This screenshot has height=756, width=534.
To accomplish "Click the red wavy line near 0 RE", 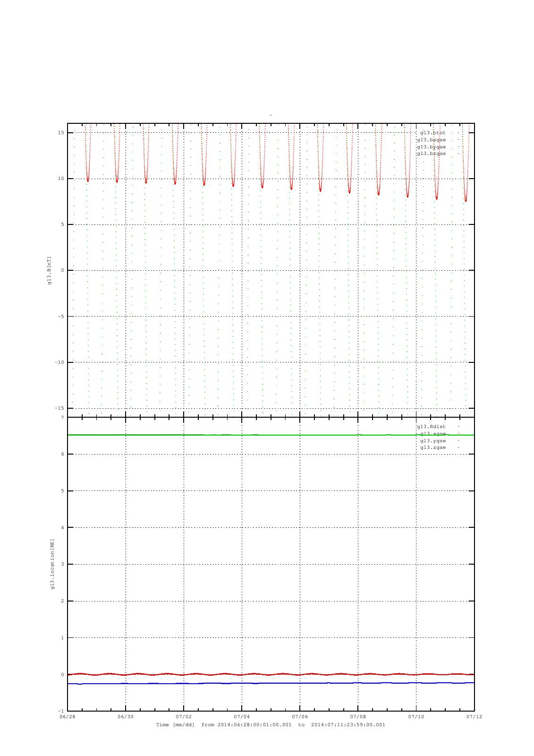I will coord(271,674).
